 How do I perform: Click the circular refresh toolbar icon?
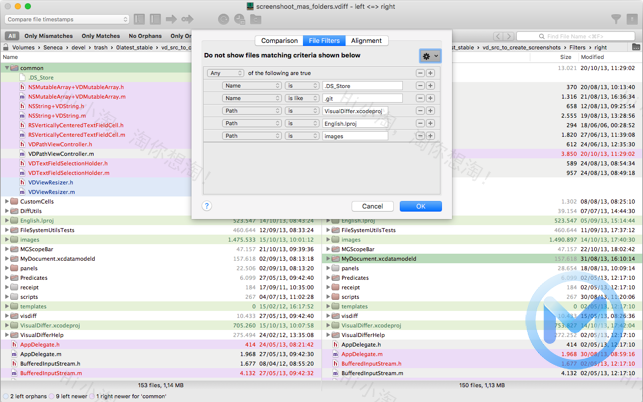223,19
